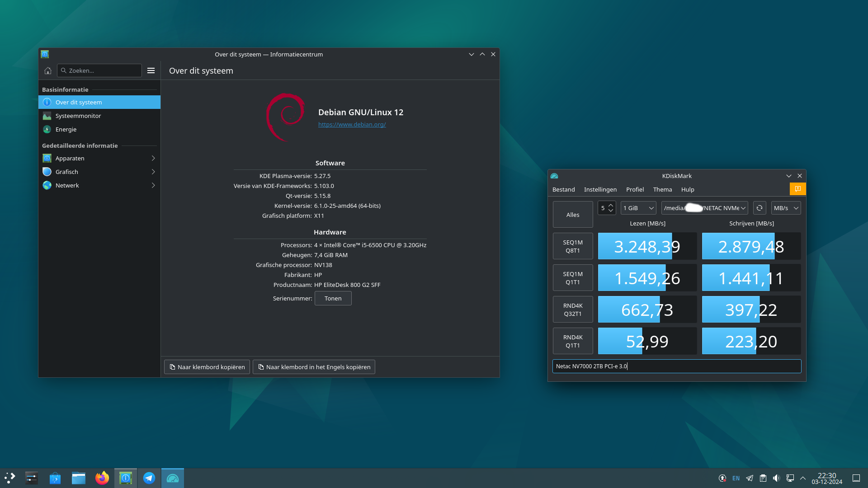Image resolution: width=868 pixels, height=488 pixels.
Task: Open the KDE application launcher
Action: point(10,478)
